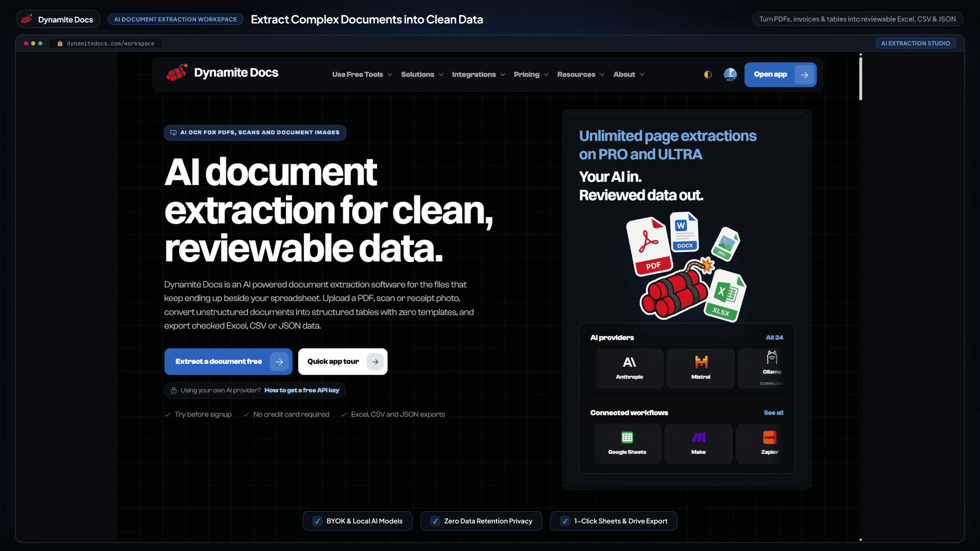980x551 pixels.
Task: Click the 'Your AI in.' heading text
Action: pos(610,177)
